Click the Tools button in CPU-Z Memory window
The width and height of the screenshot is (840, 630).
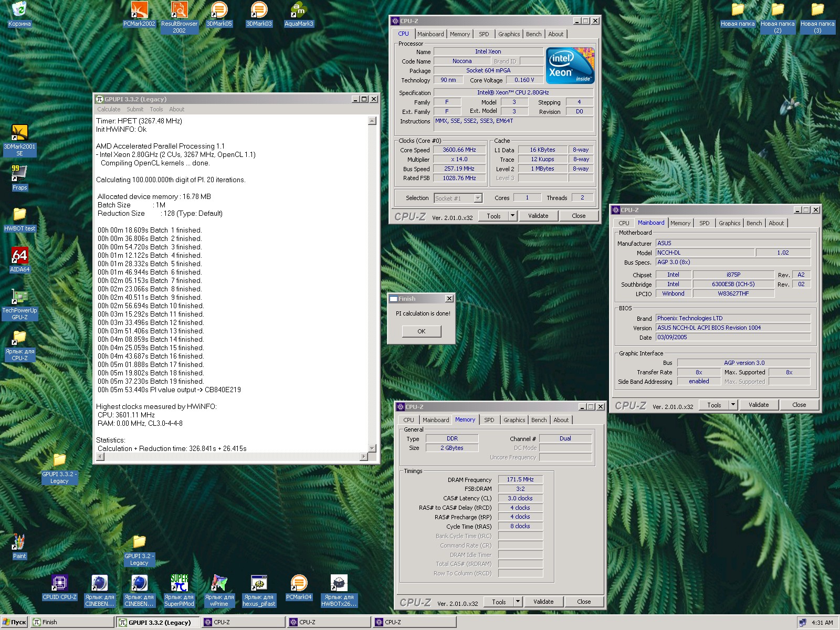[x=499, y=602]
